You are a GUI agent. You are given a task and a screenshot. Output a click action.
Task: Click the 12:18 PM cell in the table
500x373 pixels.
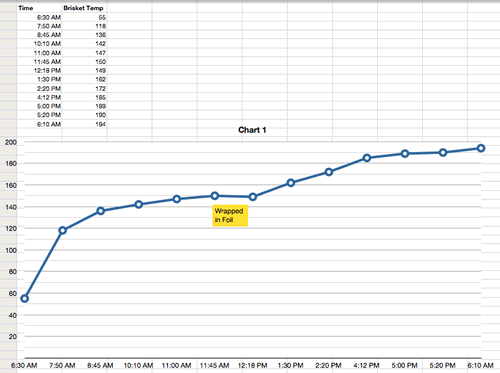[39, 70]
